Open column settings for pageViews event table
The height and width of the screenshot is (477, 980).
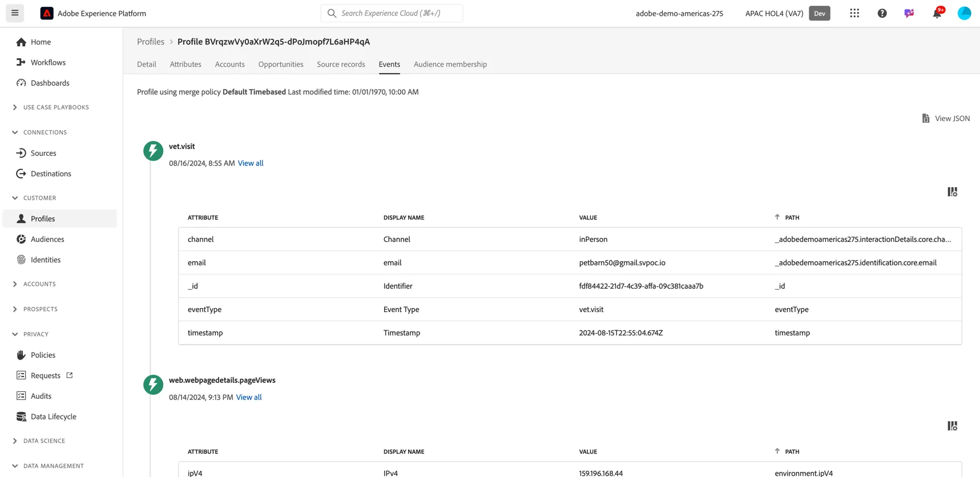click(x=952, y=426)
